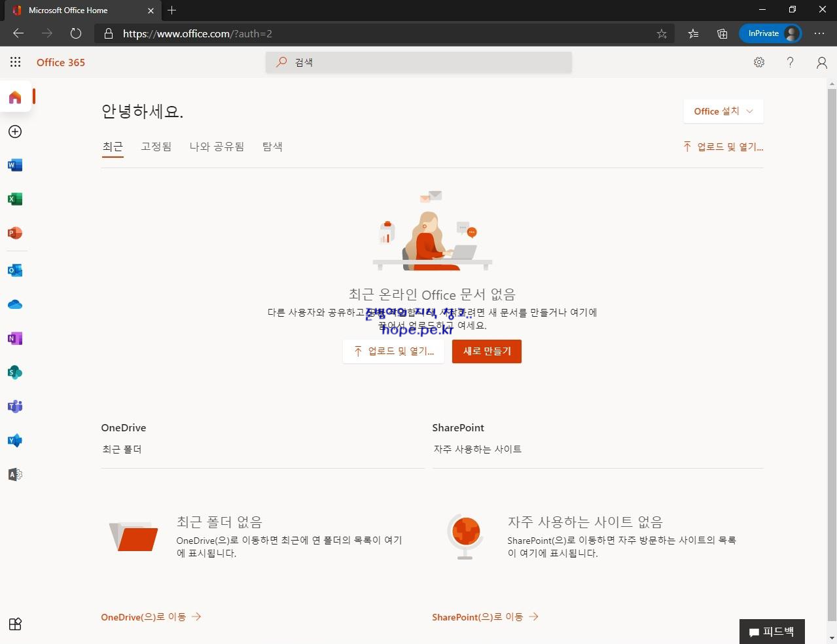Screen dimensions: 837x644
Task: Open browser settings and more menu
Action: (x=819, y=33)
